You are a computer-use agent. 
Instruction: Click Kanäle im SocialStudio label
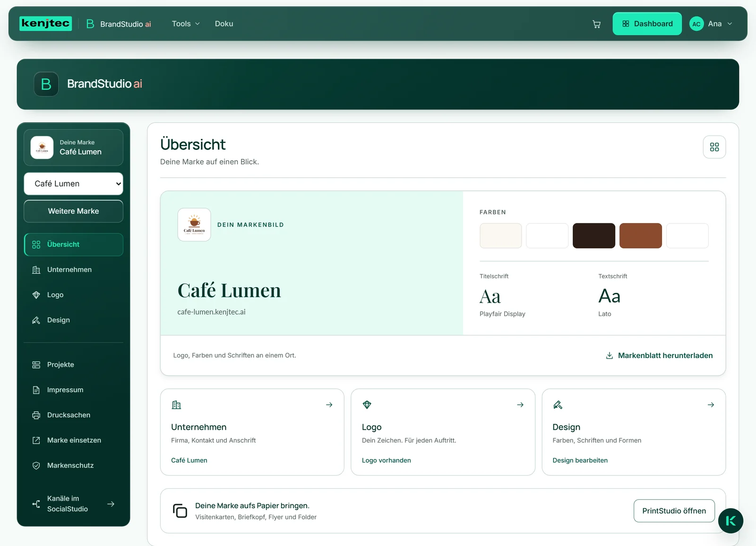pos(68,504)
